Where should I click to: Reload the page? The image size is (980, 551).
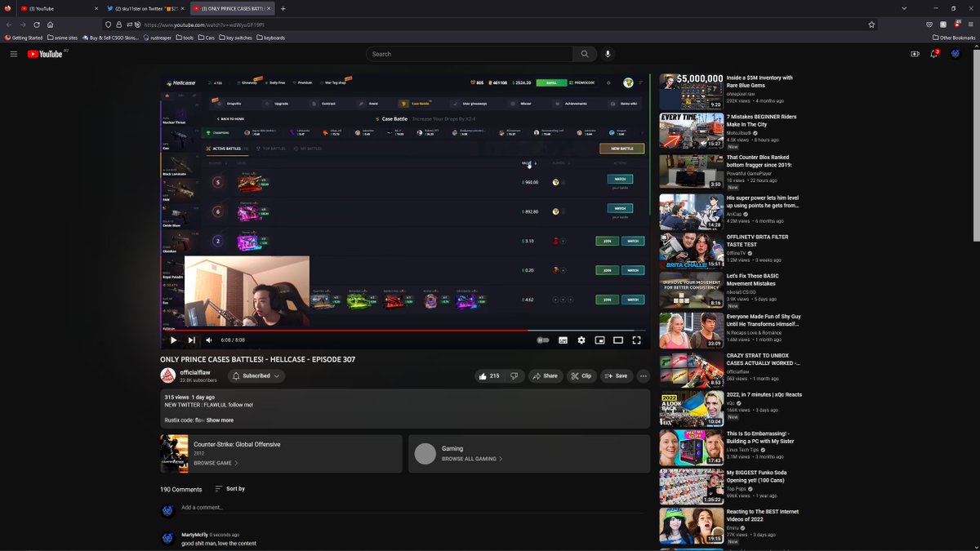[x=37, y=24]
